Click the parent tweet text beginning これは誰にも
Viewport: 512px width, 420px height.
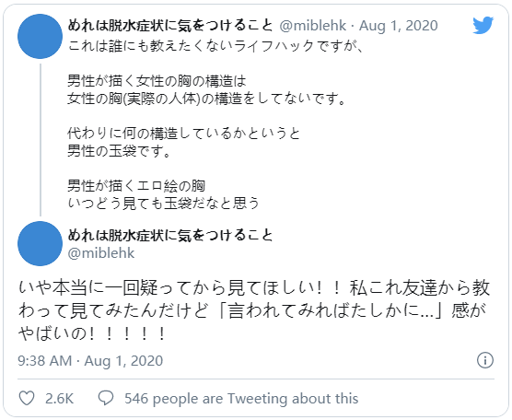coord(215,124)
